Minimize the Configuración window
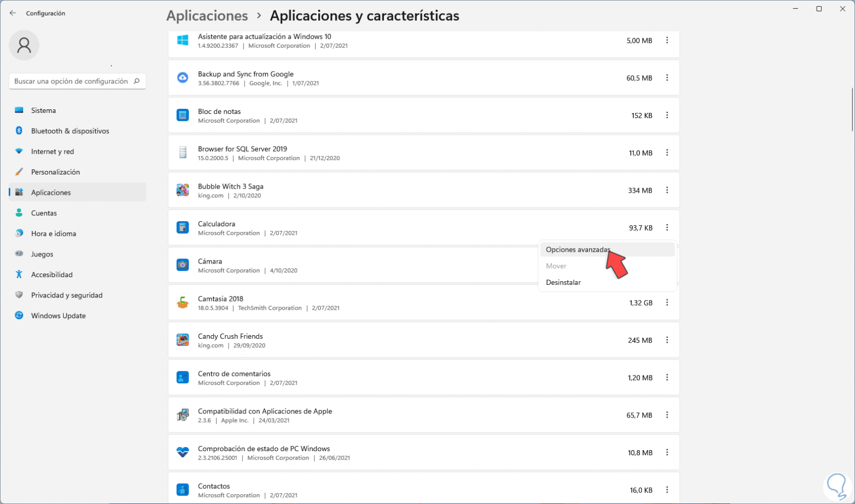The height and width of the screenshot is (504, 855). 795,9
